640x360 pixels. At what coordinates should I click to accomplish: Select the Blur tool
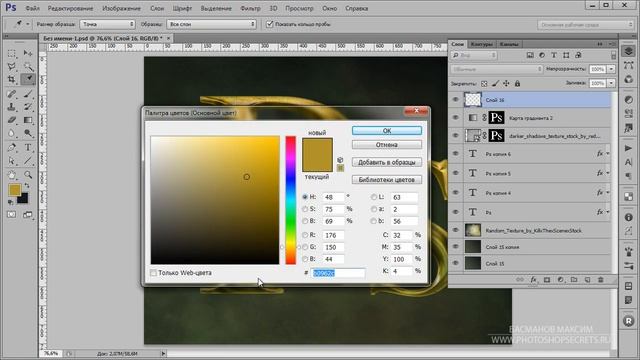[11, 133]
